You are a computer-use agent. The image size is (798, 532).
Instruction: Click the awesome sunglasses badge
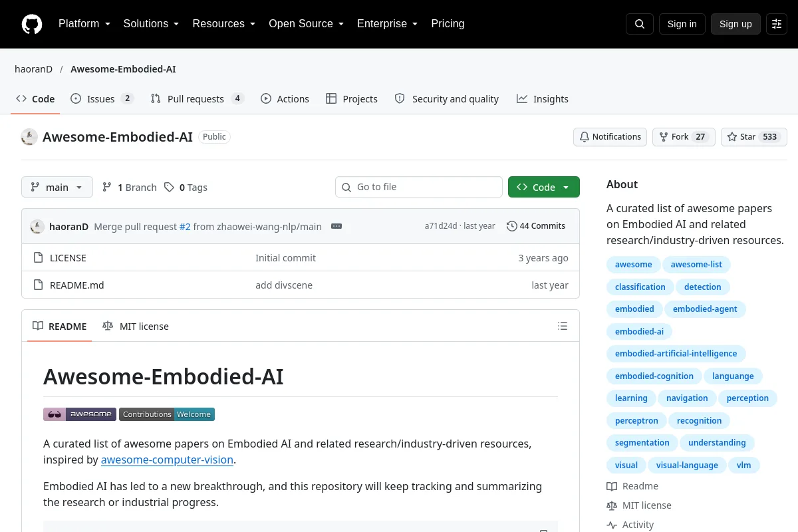80,414
